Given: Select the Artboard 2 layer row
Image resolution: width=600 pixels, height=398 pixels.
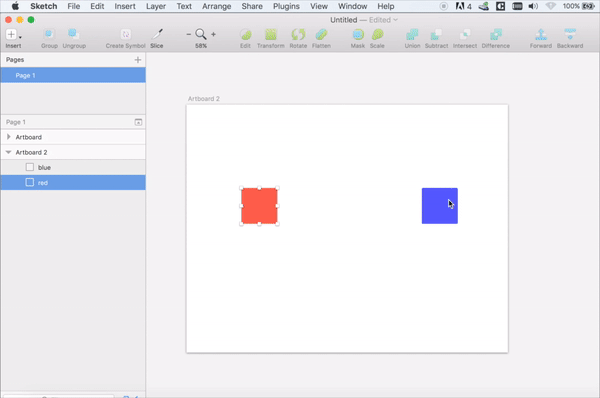Looking at the screenshot, I should (73, 152).
